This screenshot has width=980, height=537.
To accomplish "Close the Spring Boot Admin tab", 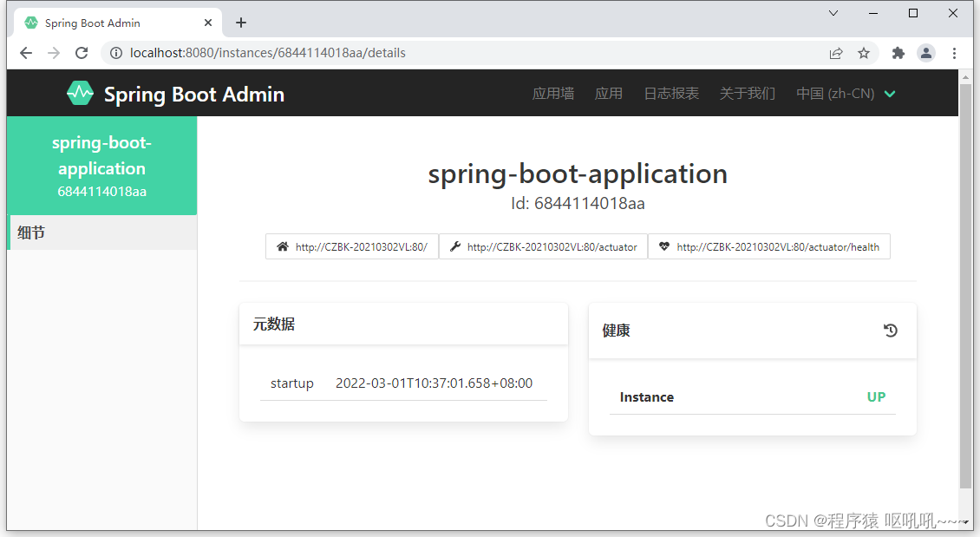I will tap(208, 23).
